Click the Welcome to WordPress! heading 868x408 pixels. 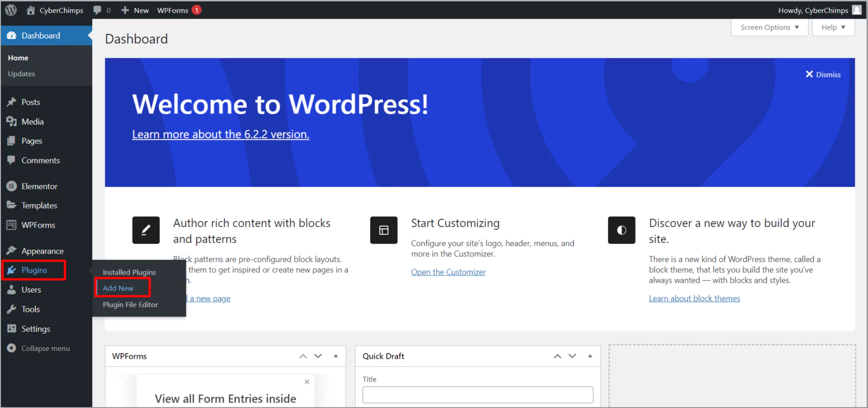click(x=280, y=104)
